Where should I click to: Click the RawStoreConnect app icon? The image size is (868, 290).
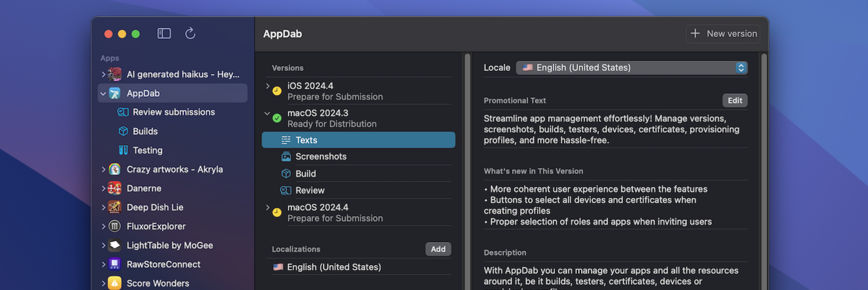coord(115,264)
